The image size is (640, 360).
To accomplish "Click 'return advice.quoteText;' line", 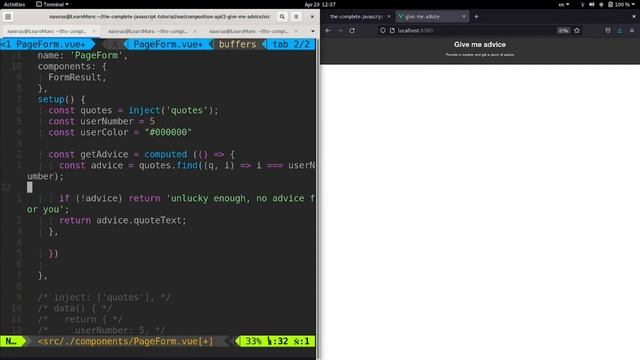I will click(122, 220).
